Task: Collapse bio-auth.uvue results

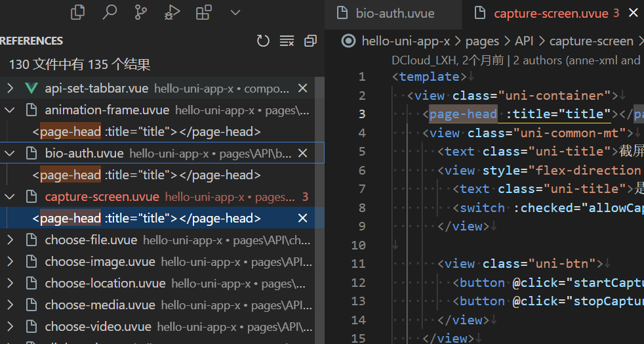Action: [x=10, y=154]
